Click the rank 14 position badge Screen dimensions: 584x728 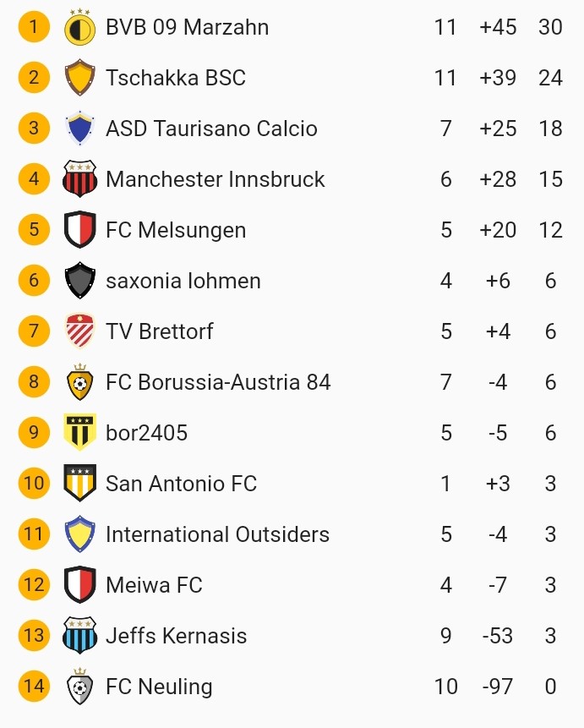[x=34, y=686]
